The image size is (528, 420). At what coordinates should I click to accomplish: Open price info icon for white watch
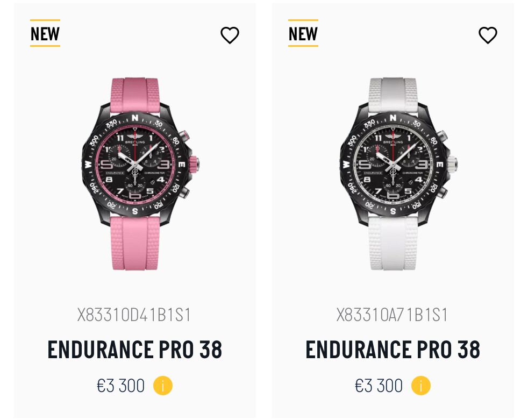pos(421,385)
